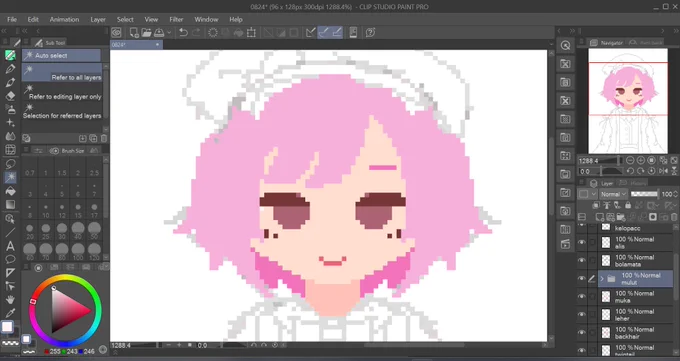Hide the bolamata layer
This screenshot has width=680, height=361.
582,260
